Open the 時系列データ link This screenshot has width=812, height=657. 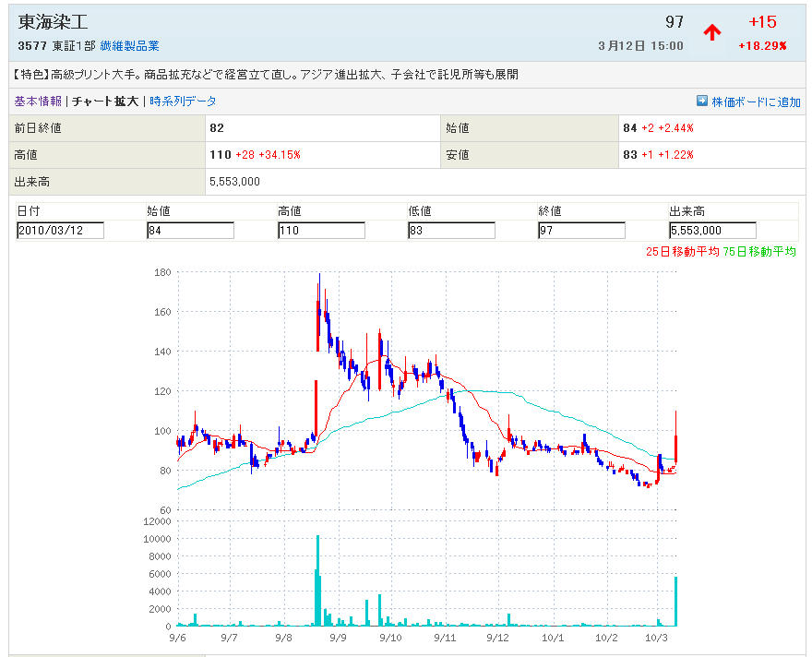point(183,101)
